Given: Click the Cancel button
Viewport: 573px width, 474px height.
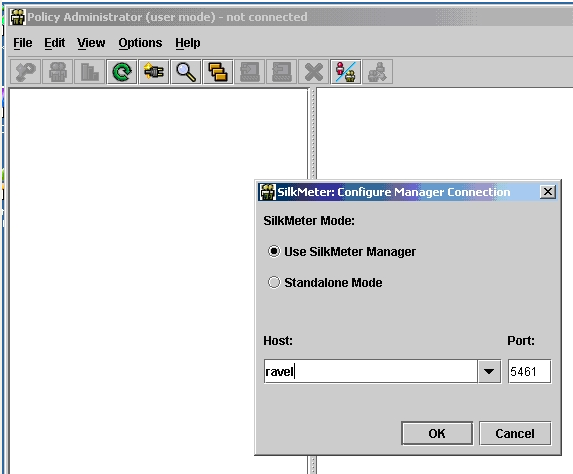Looking at the screenshot, I should 515,433.
